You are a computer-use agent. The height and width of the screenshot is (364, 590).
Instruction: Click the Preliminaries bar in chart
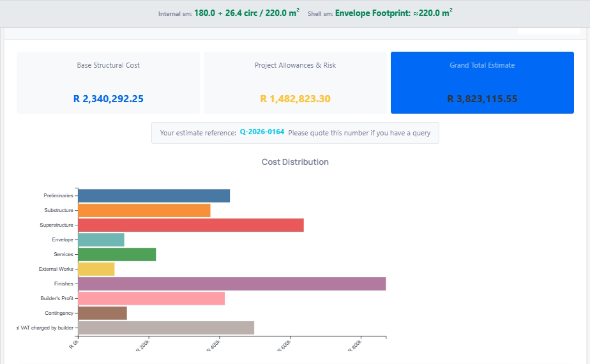tap(154, 196)
